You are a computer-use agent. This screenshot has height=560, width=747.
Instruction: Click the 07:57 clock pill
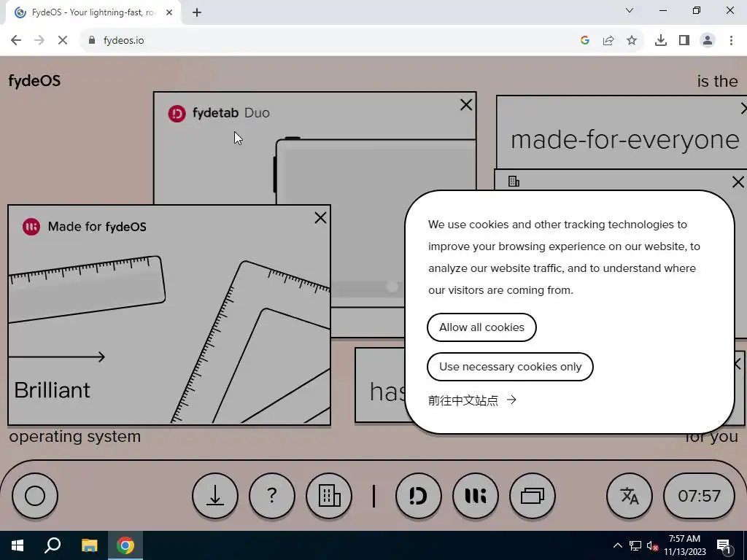coord(699,496)
